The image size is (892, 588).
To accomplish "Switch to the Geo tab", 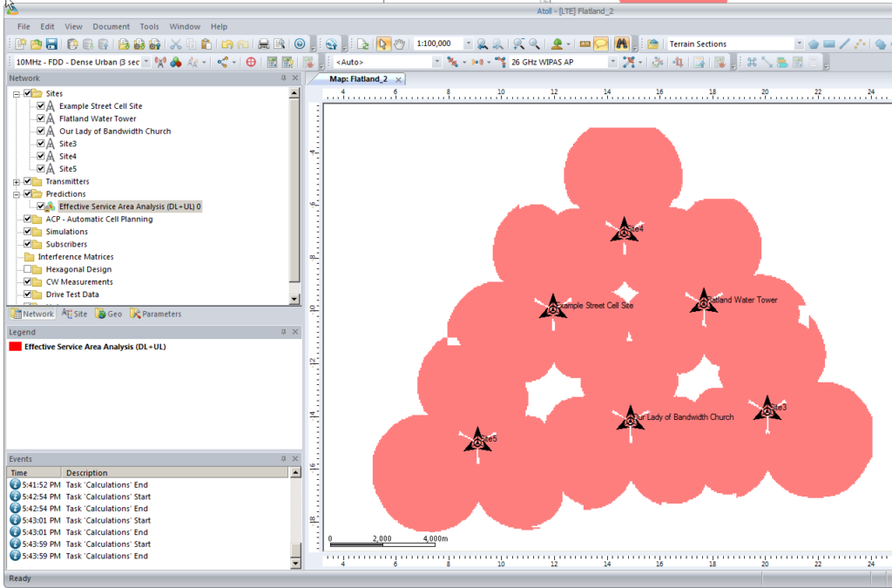I will [x=109, y=314].
